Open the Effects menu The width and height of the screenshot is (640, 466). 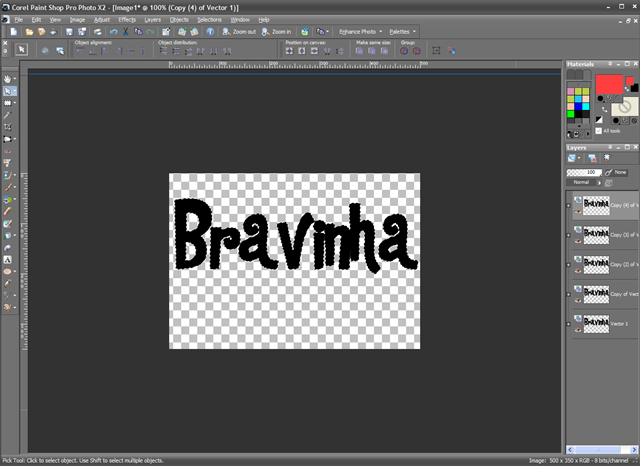(x=127, y=20)
